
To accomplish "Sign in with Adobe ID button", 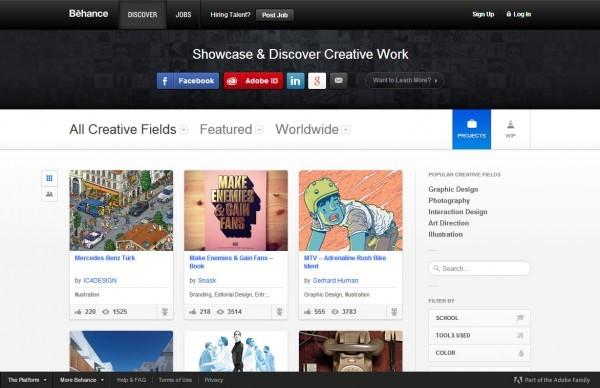I will pyautogui.click(x=253, y=81).
